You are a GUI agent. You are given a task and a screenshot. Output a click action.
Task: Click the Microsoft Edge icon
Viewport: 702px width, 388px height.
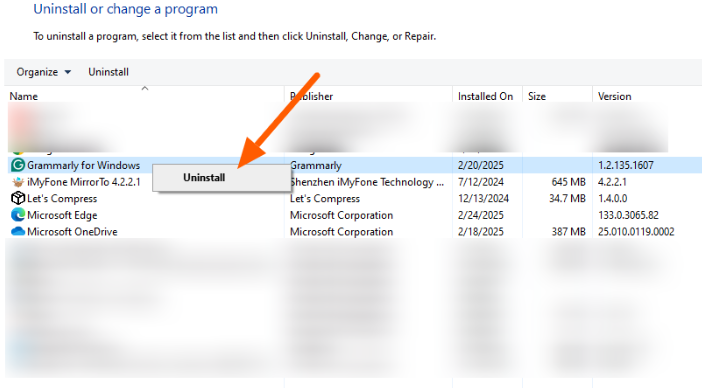(x=18, y=215)
